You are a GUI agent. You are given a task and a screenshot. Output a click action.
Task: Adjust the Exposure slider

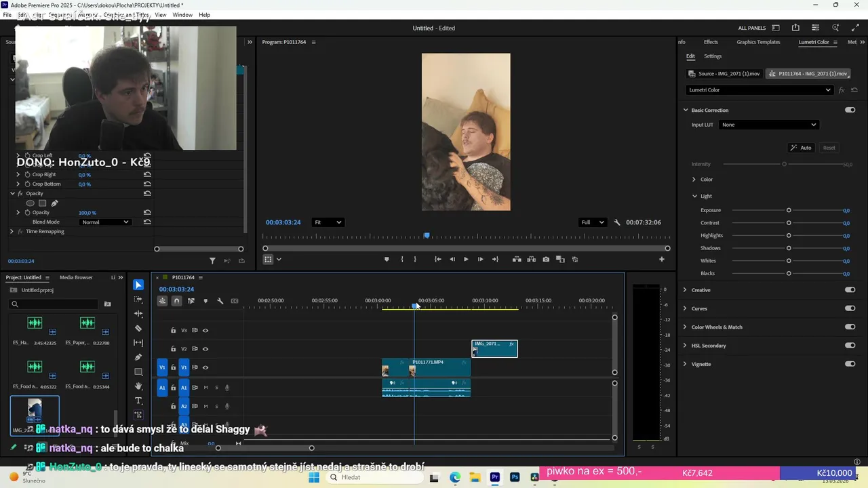click(789, 210)
